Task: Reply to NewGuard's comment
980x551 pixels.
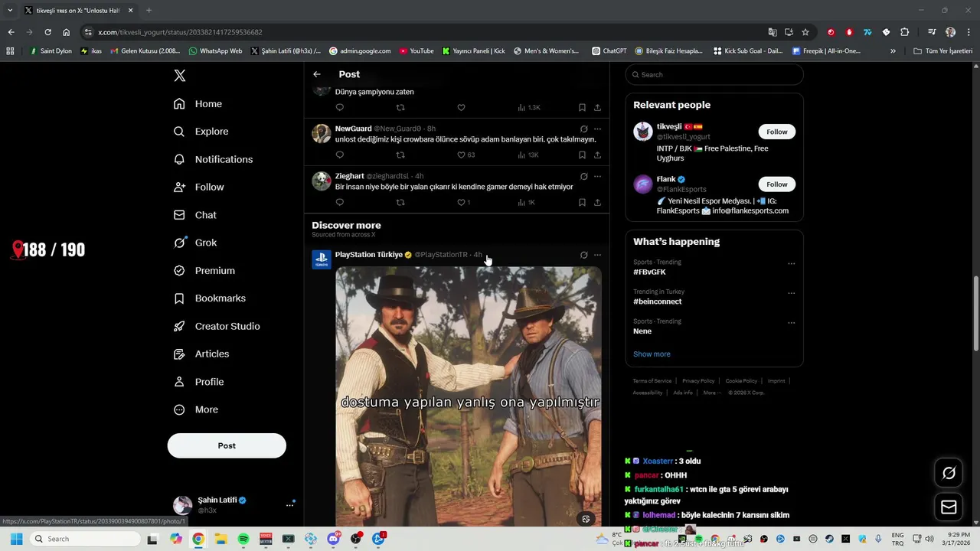Action: point(340,155)
